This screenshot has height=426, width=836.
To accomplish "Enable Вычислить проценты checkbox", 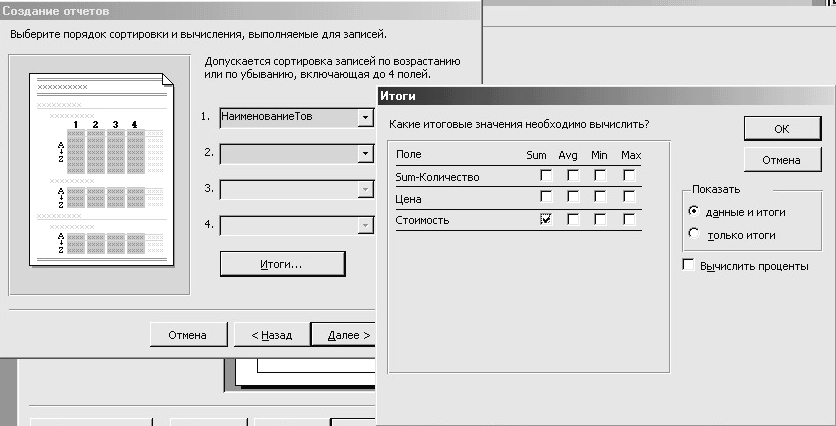I will pos(689,265).
